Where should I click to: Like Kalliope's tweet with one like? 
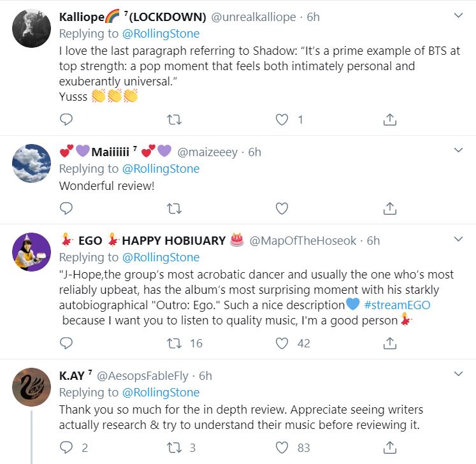coord(282,119)
